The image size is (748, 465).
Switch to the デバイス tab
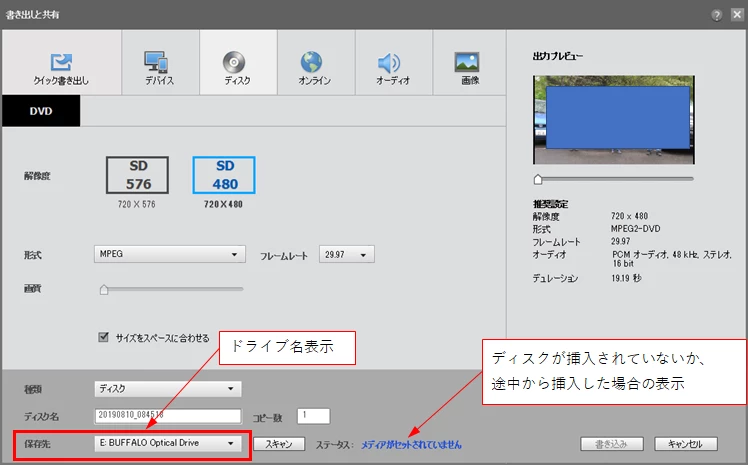[x=160, y=62]
